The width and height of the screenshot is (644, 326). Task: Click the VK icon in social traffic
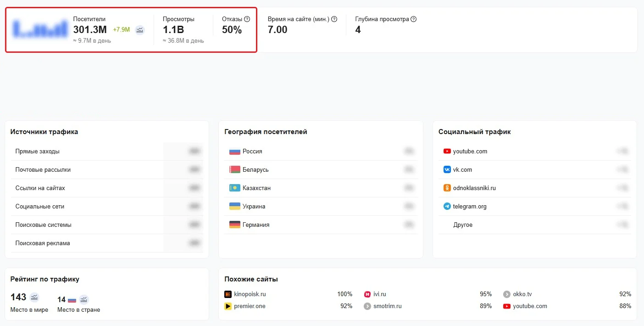447,170
